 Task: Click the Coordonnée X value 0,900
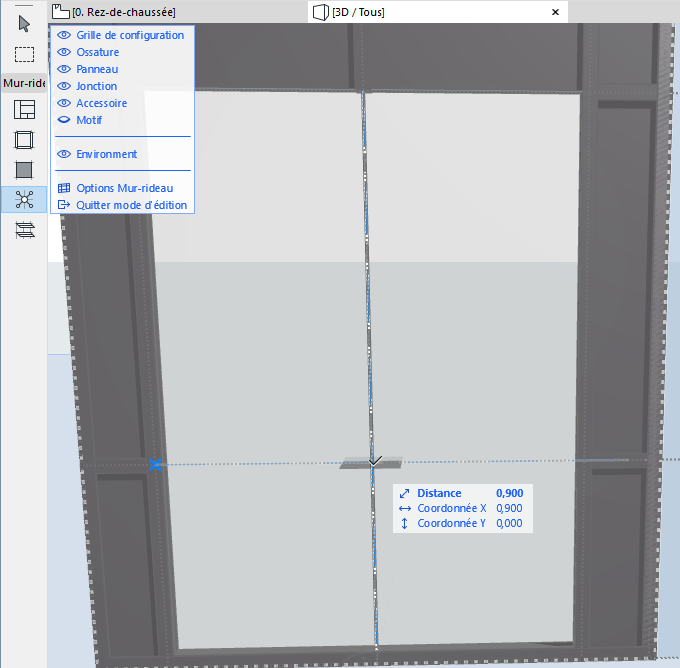510,508
